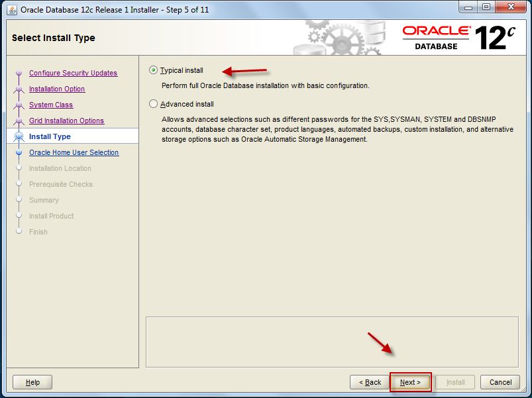Click the Prerequisite Checks step node icon

point(19,184)
